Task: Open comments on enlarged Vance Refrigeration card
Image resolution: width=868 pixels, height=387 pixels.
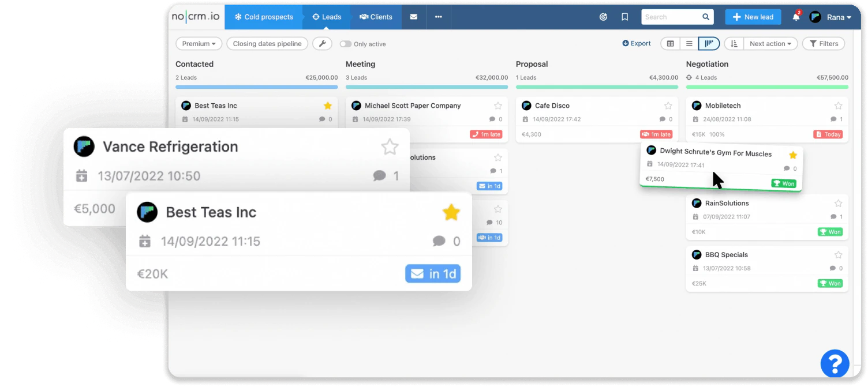Action: pyautogui.click(x=386, y=176)
